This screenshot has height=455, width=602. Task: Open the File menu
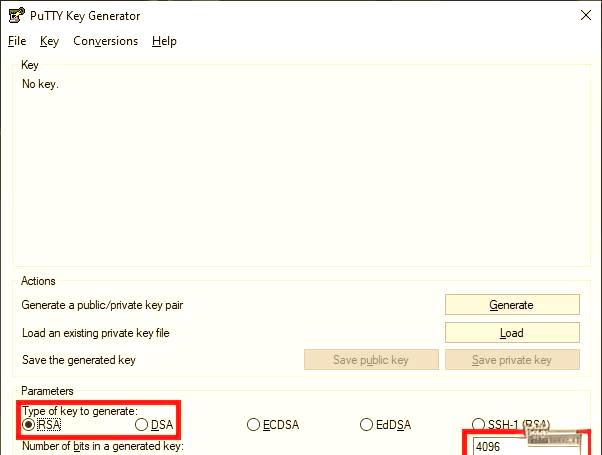17,41
